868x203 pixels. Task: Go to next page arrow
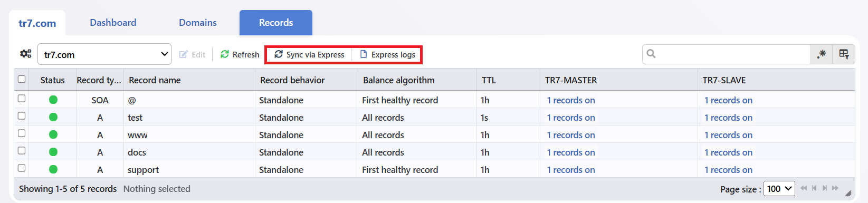point(825,188)
